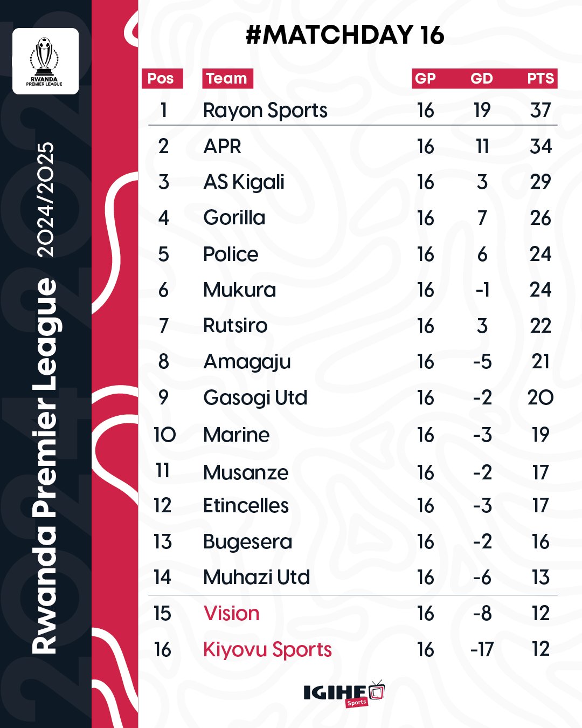
Task: Click the PTS column header
Action: tap(541, 79)
